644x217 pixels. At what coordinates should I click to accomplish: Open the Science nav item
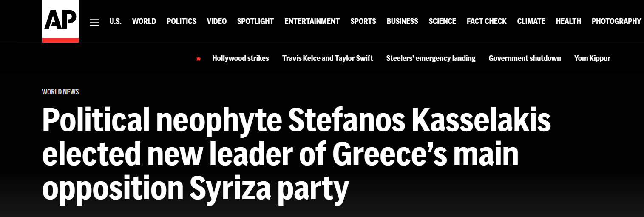442,21
